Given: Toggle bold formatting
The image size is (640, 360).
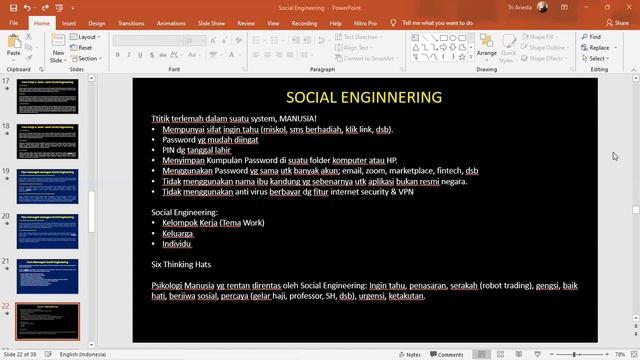Looking at the screenshot, I should (118, 55).
